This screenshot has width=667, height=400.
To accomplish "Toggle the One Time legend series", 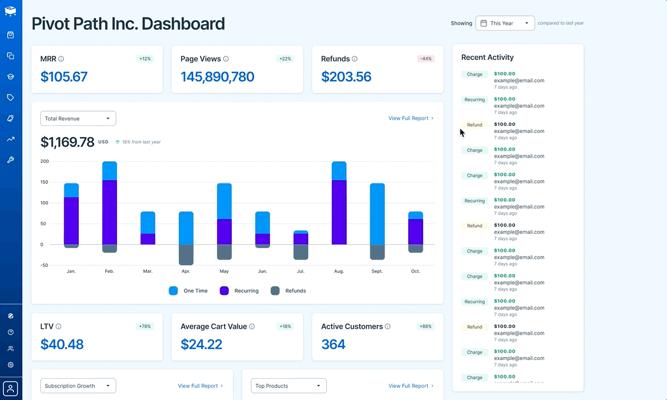I will 188,291.
